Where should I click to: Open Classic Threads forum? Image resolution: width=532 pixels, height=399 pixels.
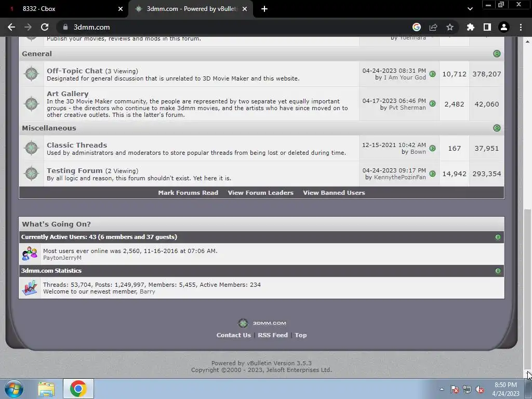[x=77, y=145]
